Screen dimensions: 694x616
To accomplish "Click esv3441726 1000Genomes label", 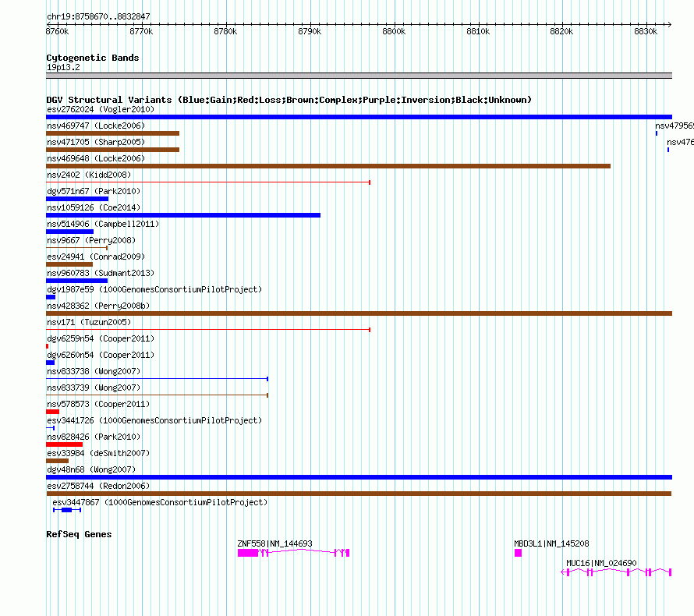I will (154, 420).
